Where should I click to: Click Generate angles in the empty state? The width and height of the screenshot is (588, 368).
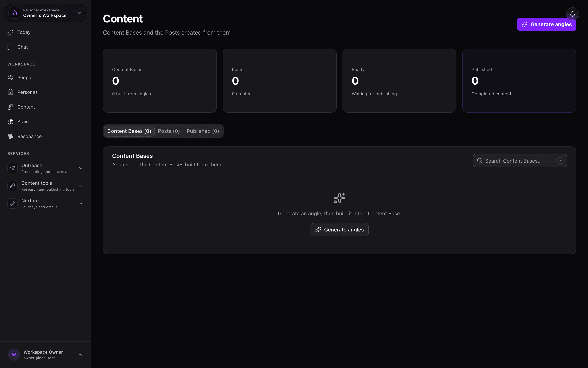(339, 230)
